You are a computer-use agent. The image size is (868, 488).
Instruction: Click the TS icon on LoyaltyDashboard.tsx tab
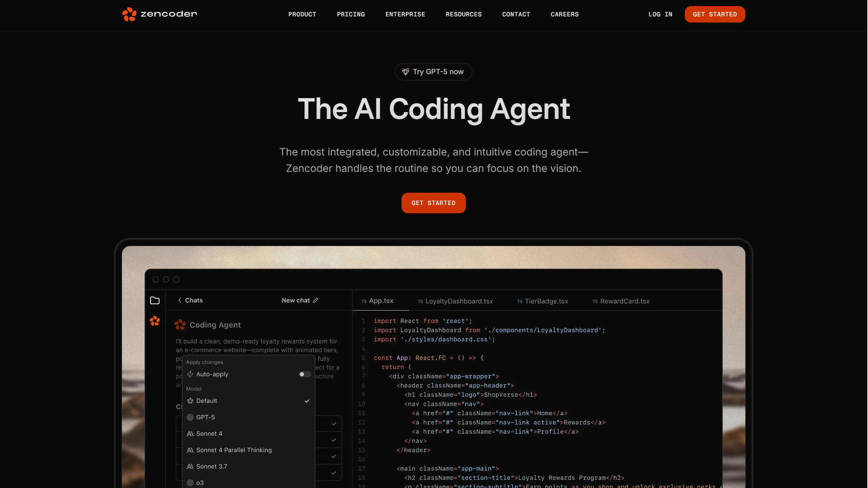coord(420,301)
